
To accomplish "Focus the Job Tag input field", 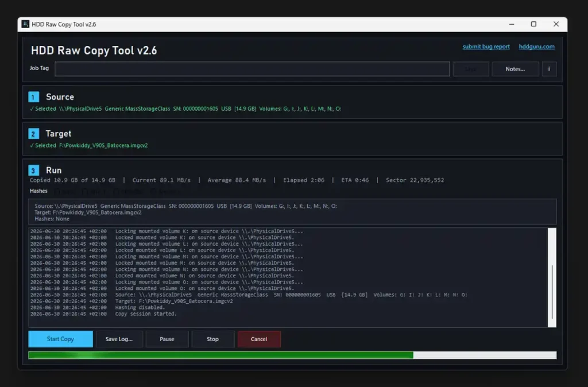I will point(252,69).
